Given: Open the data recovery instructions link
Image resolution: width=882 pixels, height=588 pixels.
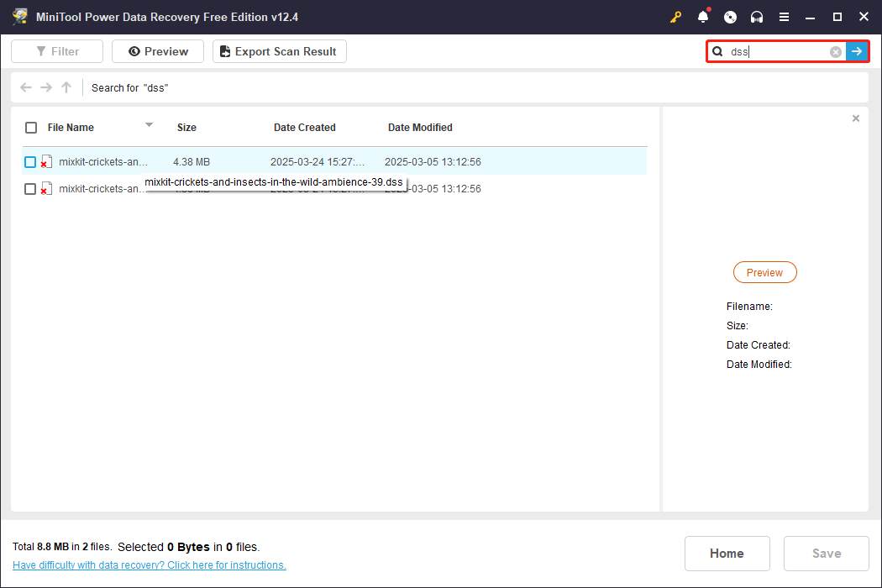Looking at the screenshot, I should [x=149, y=565].
